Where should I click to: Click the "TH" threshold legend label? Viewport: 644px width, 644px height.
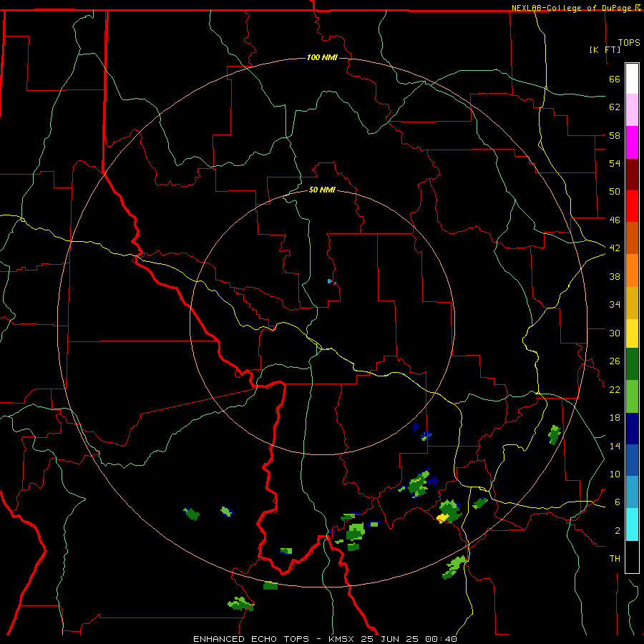pos(615,559)
